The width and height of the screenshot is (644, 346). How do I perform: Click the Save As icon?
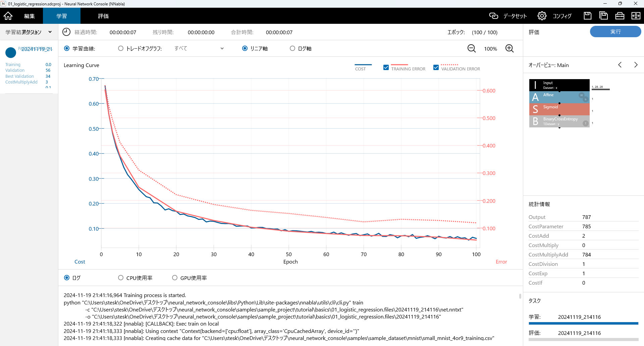pos(603,16)
